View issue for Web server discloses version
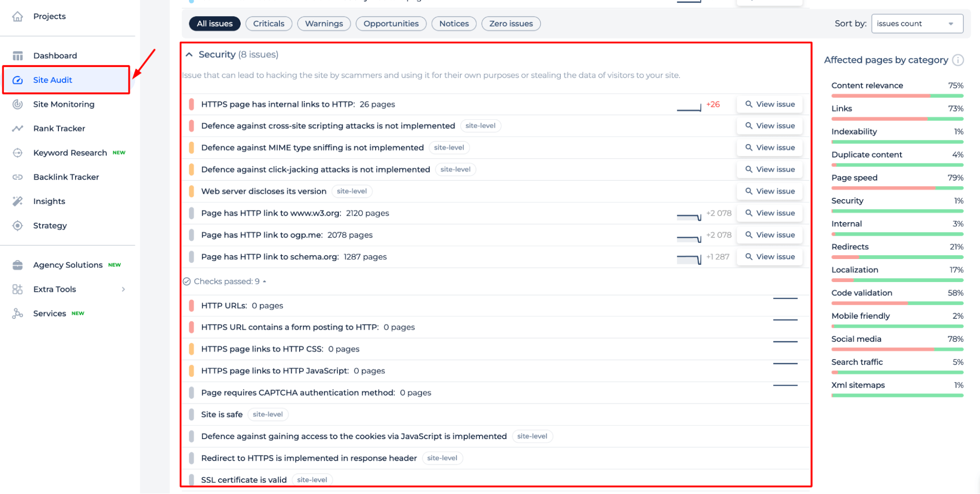 (770, 191)
